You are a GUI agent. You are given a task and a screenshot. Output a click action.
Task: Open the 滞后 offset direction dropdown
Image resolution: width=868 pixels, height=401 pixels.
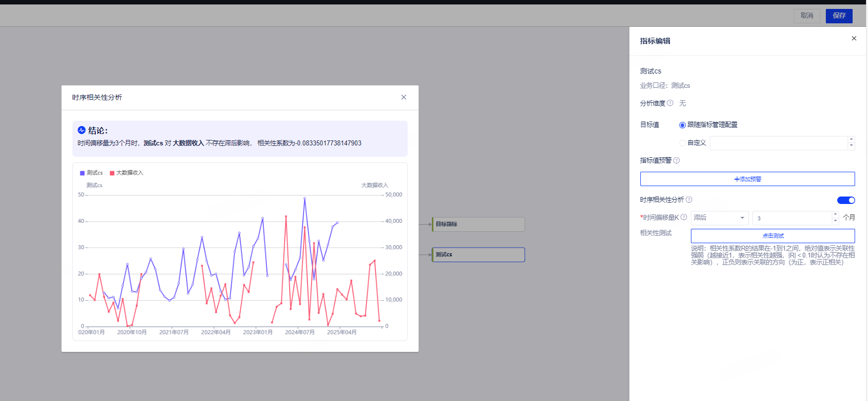coord(720,218)
